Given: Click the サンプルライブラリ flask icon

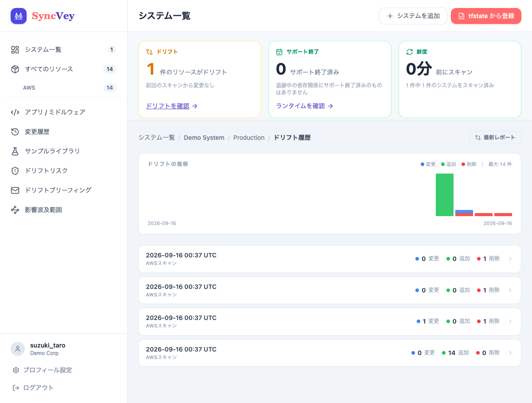Looking at the screenshot, I should pyautogui.click(x=15, y=151).
